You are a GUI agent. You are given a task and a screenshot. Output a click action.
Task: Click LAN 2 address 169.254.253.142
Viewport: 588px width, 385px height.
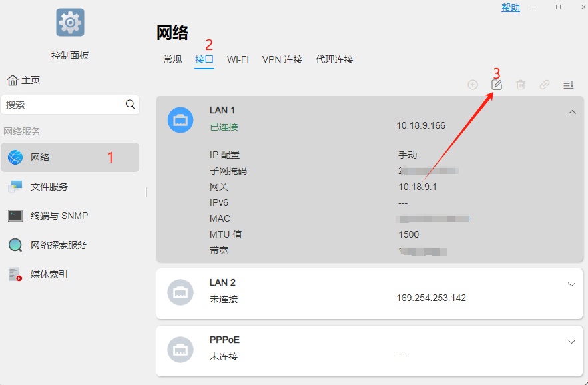pyautogui.click(x=432, y=298)
